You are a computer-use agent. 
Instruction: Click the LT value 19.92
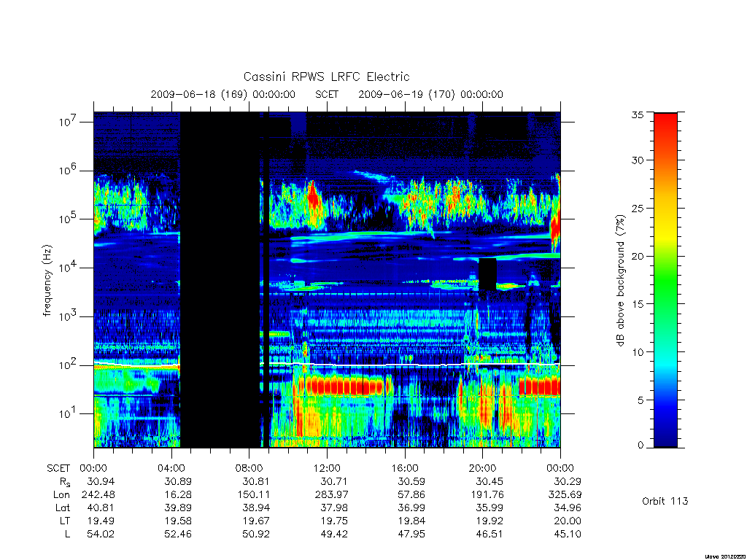489,521
